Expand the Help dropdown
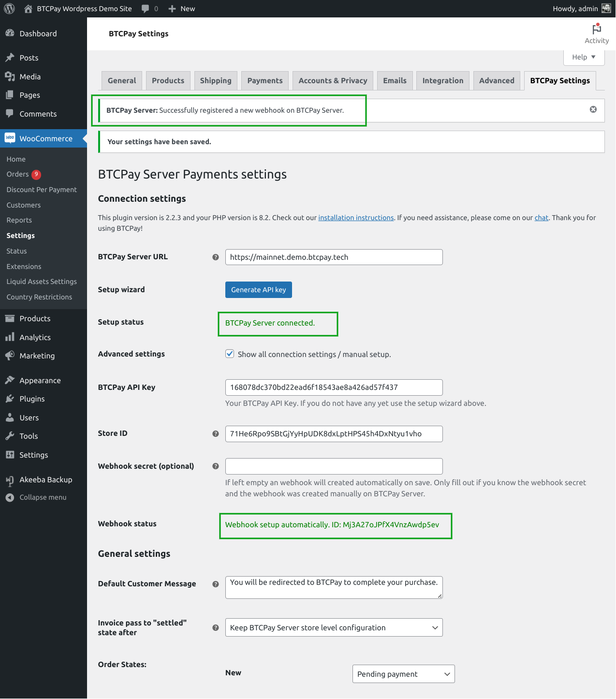Image resolution: width=616 pixels, height=699 pixels. point(584,57)
